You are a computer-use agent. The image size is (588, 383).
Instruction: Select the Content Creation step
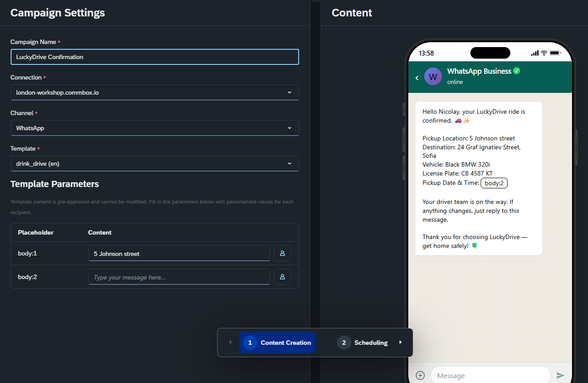[277, 343]
